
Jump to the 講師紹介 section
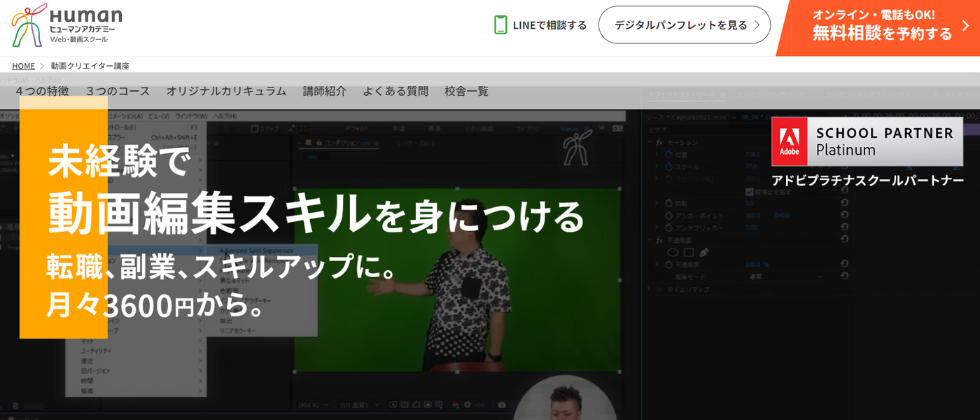click(324, 91)
